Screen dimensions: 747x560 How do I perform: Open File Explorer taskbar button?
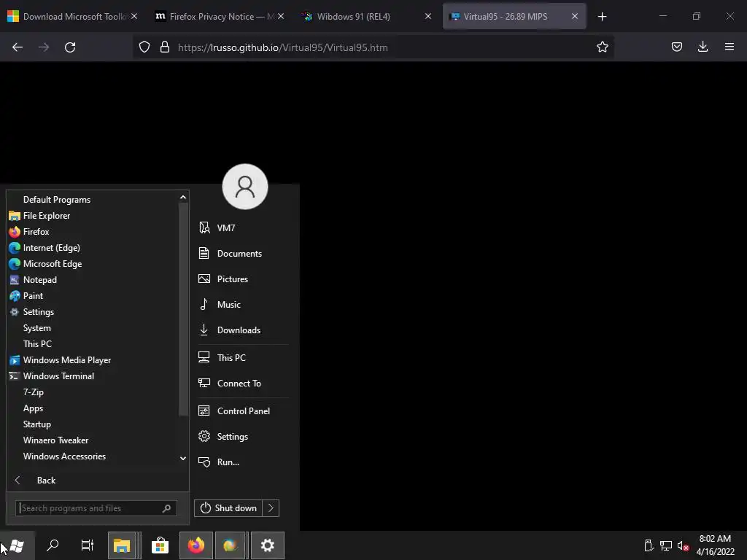pos(122,545)
